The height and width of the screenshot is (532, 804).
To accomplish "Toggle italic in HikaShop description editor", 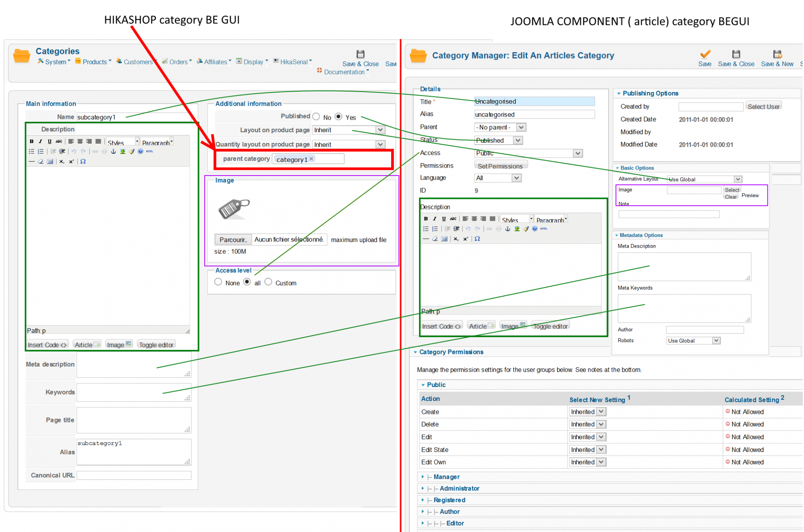I will (40, 141).
